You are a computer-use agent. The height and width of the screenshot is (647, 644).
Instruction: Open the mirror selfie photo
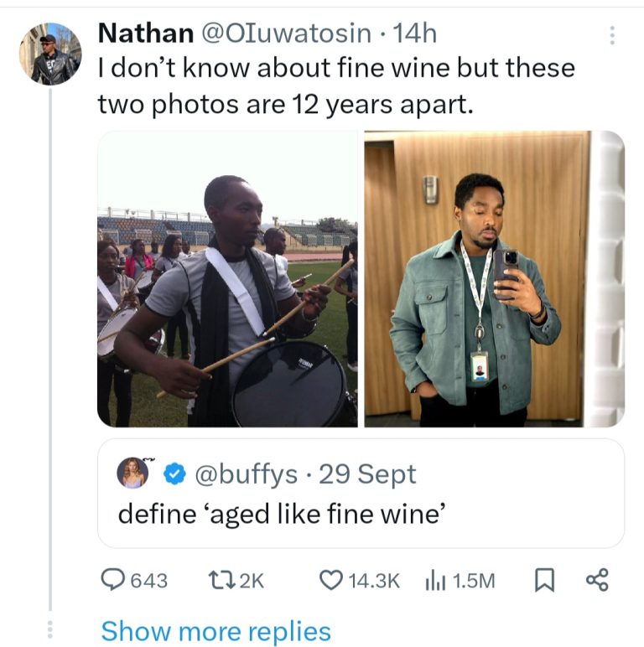pyautogui.click(x=494, y=279)
